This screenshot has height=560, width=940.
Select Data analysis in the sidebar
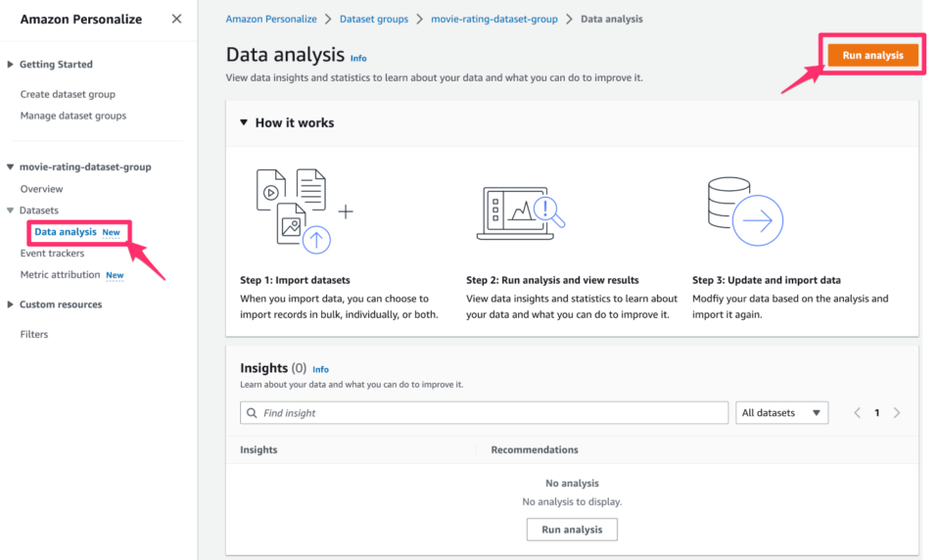tap(66, 232)
